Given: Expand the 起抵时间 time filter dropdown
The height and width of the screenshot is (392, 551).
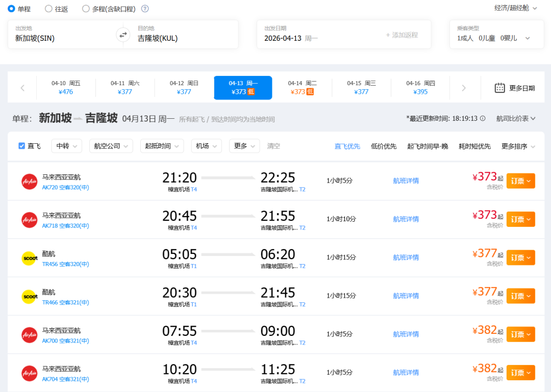Looking at the screenshot, I should coord(162,146).
